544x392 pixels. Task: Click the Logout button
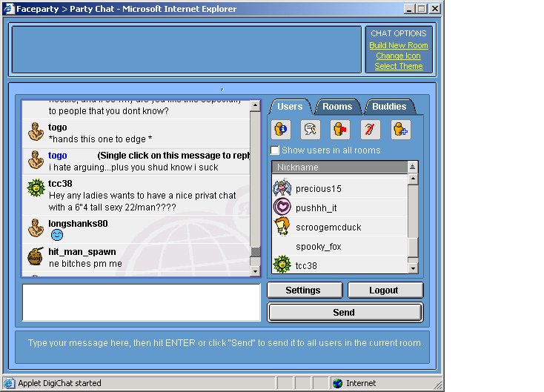(x=385, y=290)
